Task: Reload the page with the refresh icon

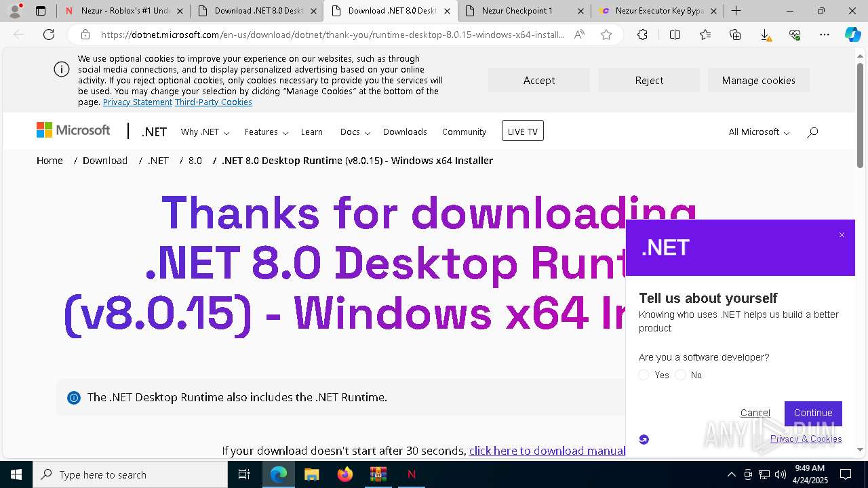Action: click(49, 35)
